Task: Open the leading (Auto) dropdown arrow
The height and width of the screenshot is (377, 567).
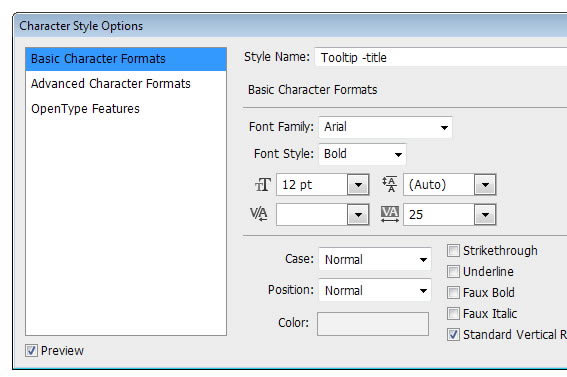Action: (x=485, y=185)
